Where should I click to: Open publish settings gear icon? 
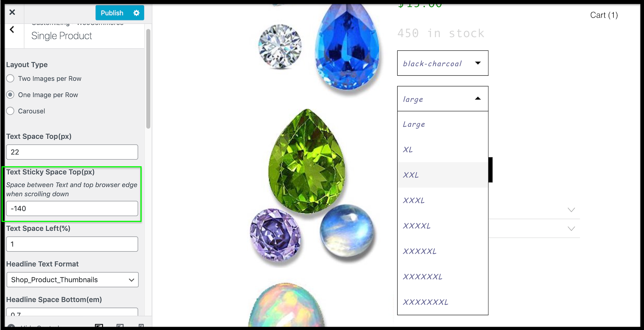136,13
